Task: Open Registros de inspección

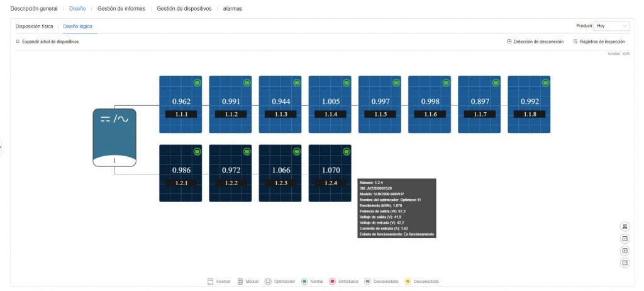Action: pyautogui.click(x=599, y=42)
